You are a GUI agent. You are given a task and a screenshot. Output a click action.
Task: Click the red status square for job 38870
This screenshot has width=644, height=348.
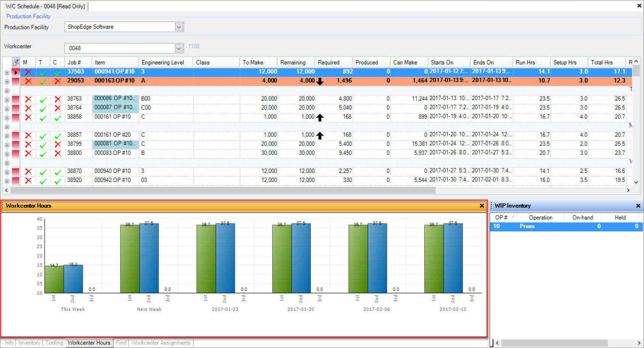click(16, 171)
